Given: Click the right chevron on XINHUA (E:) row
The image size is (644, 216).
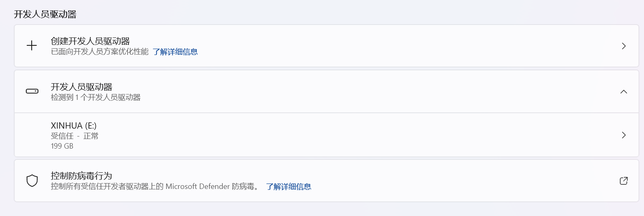Looking at the screenshot, I should click(624, 135).
